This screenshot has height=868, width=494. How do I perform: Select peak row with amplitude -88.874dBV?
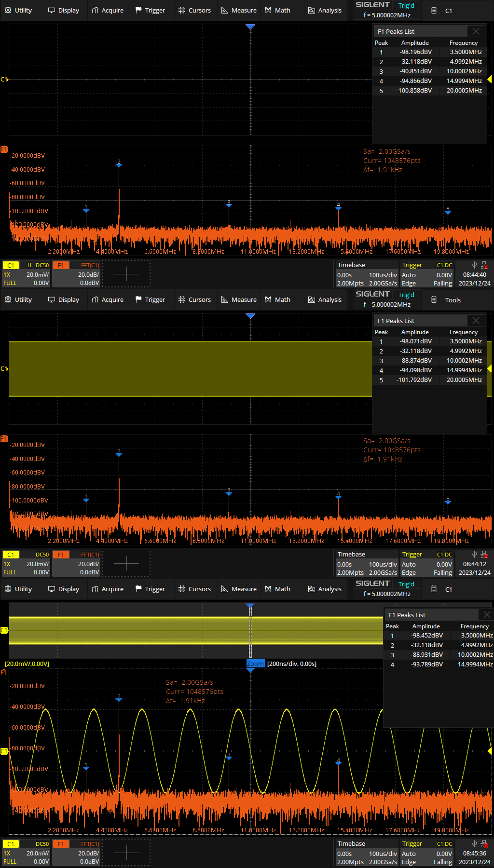click(x=429, y=360)
